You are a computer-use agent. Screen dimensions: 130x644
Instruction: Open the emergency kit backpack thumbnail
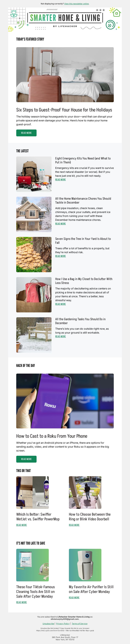(x=34, y=174)
